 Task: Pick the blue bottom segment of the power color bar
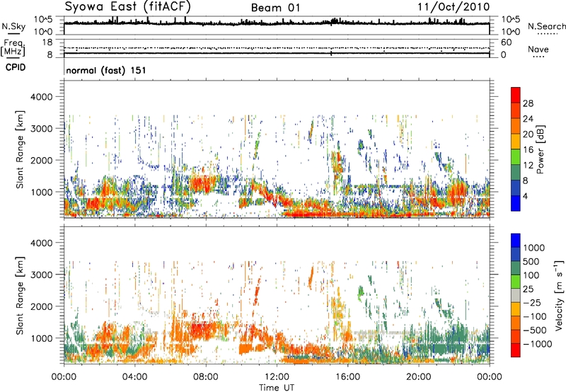516,203
